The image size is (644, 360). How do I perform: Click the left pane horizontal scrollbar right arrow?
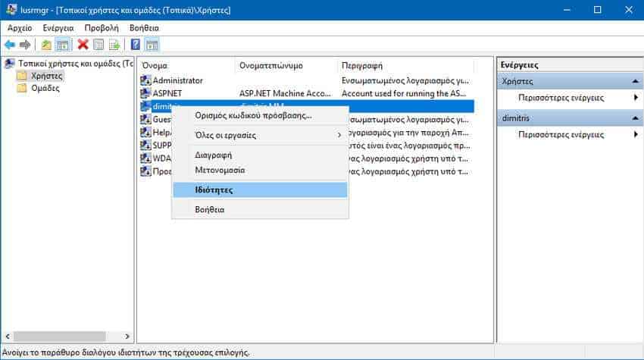pos(127,337)
